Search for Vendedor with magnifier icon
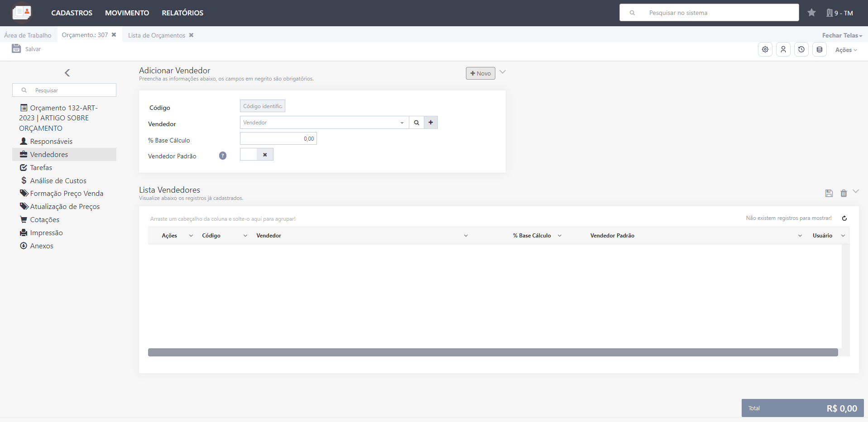 click(x=417, y=123)
